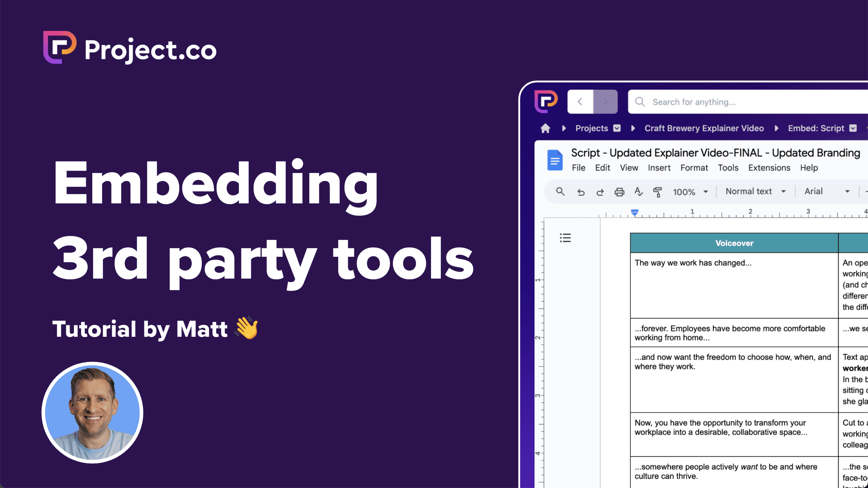Click the search magnifier icon in search bar
Screen dimensions: 868x488
(640, 102)
